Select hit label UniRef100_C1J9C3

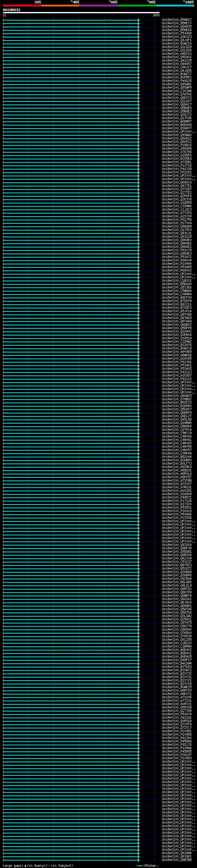coord(177,210)
